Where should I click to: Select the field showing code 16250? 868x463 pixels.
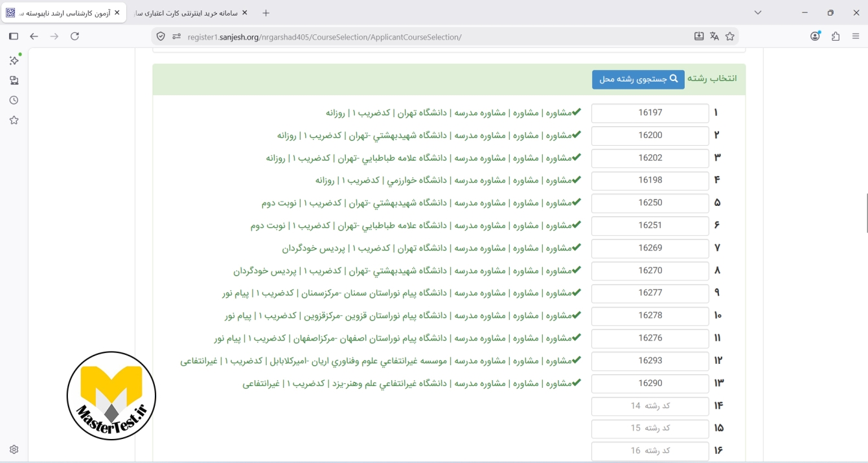[x=650, y=203]
